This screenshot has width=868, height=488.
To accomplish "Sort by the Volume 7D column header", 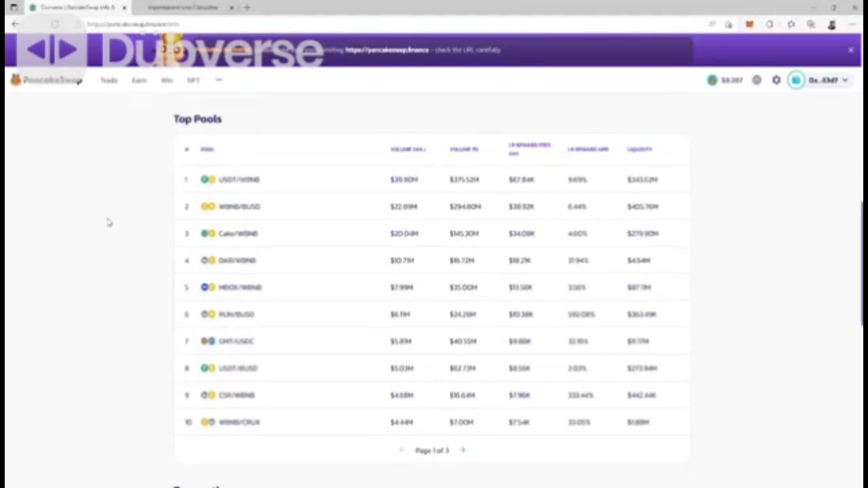I will click(464, 149).
